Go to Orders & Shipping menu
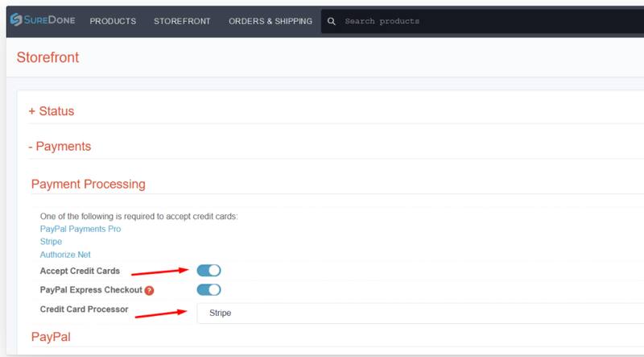644x357 pixels. pos(270,21)
